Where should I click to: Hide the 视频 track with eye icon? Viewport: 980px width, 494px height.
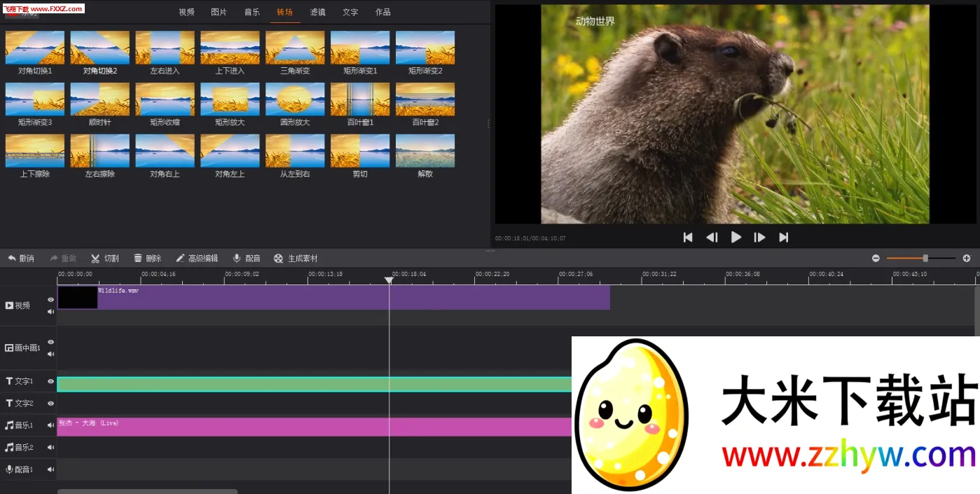tap(50, 300)
